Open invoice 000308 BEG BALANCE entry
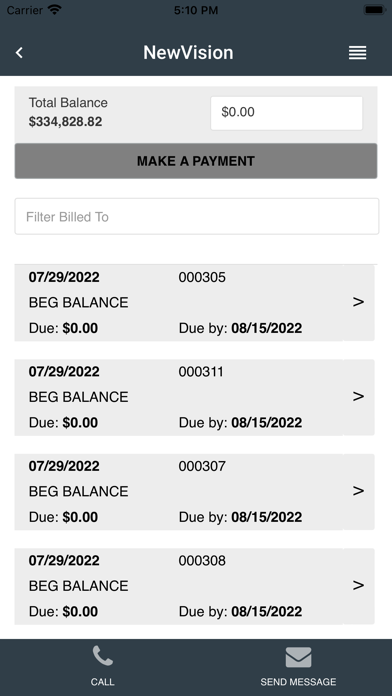Image resolution: width=392 pixels, height=696 pixels. (x=79, y=586)
